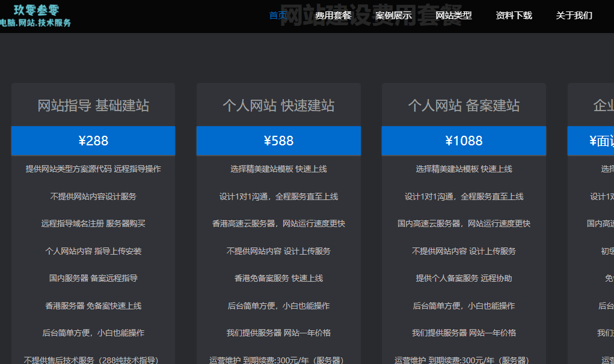Select the ¥1088 price button

464,141
